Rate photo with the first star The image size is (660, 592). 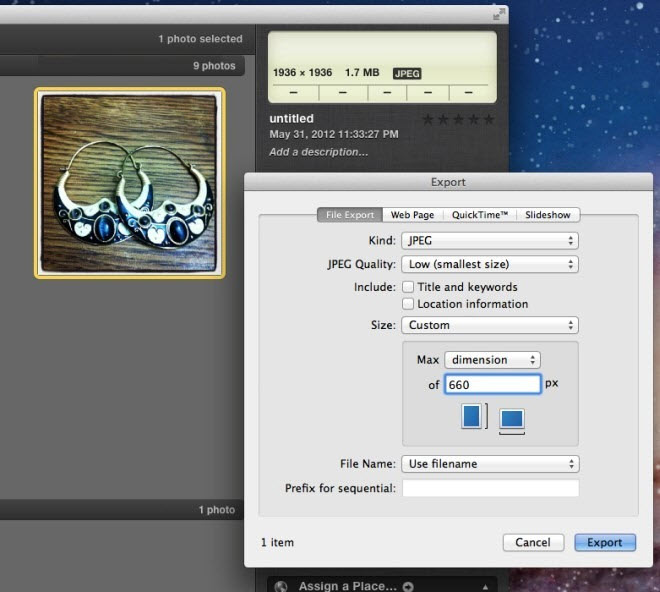(x=428, y=120)
